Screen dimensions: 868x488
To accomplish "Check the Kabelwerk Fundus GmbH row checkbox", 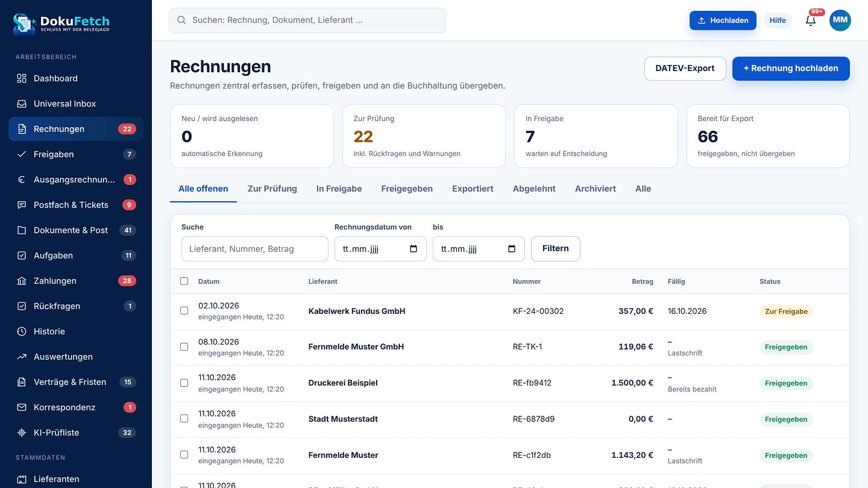I will click(184, 311).
